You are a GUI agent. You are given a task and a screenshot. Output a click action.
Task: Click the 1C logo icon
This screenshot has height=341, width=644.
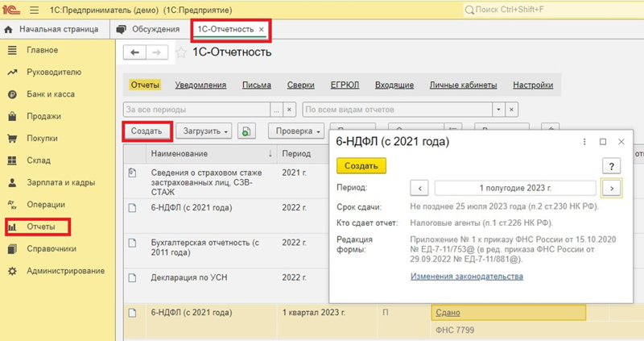[x=11, y=10]
